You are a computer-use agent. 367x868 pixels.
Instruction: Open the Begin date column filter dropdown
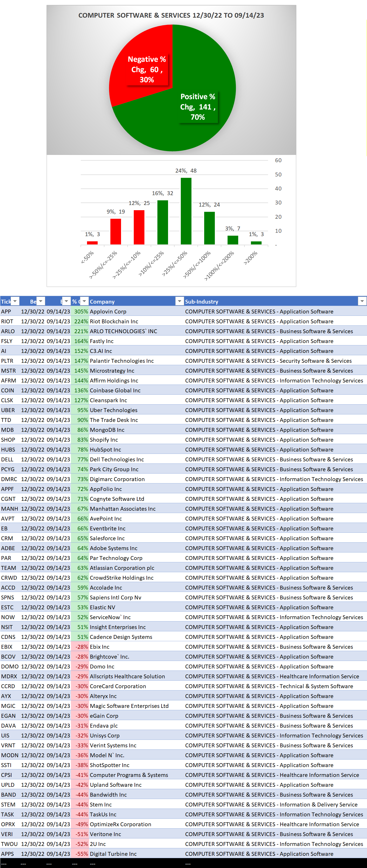(x=41, y=301)
